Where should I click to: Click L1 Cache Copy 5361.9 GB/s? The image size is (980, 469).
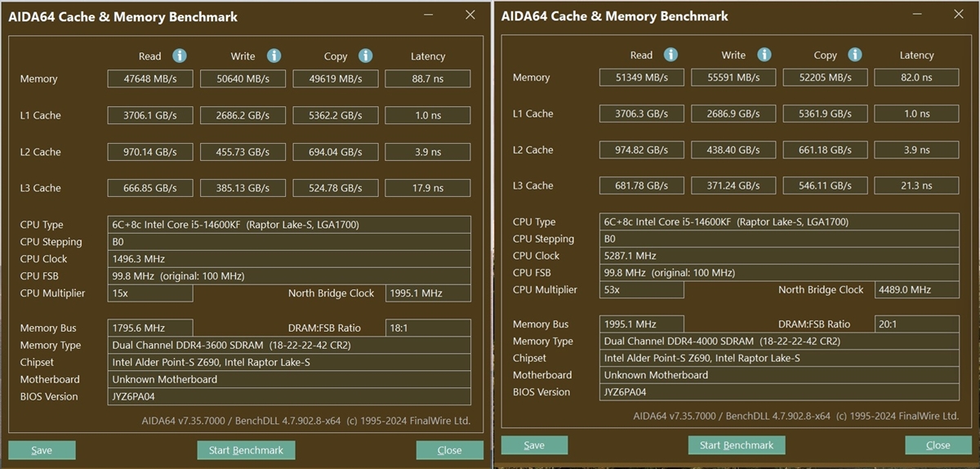click(826, 114)
